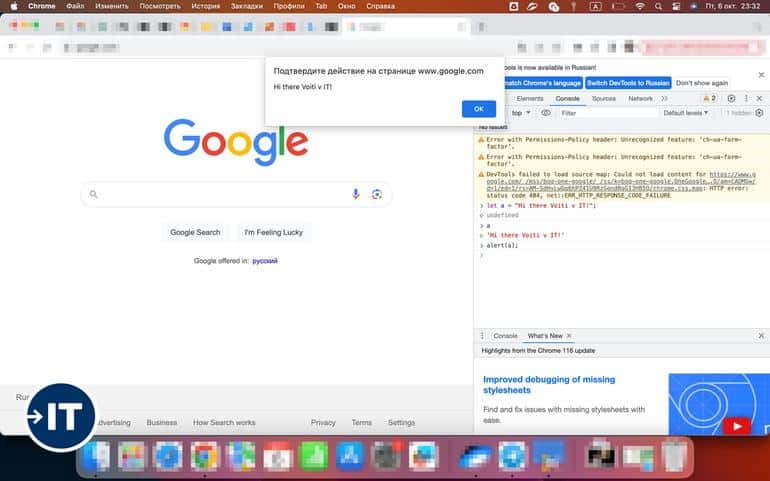Open console settings gear icon
Viewport: 770px width, 481px height.
click(x=759, y=113)
